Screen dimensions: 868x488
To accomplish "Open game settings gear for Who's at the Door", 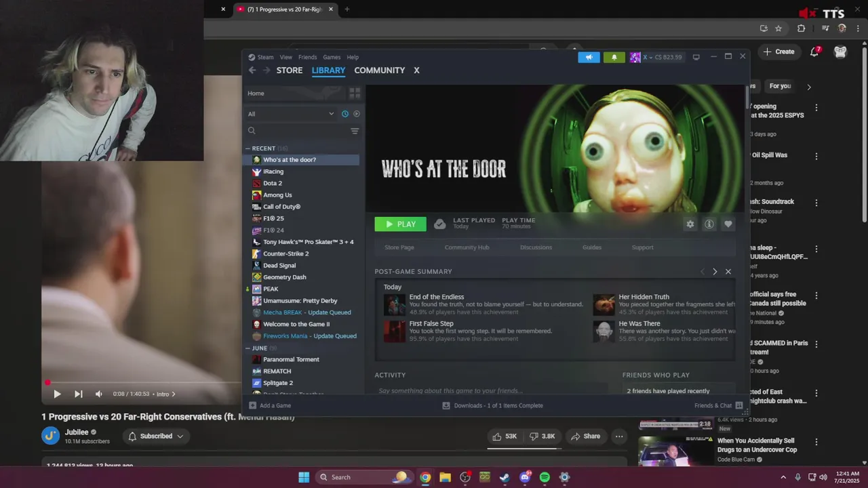I will pos(690,224).
